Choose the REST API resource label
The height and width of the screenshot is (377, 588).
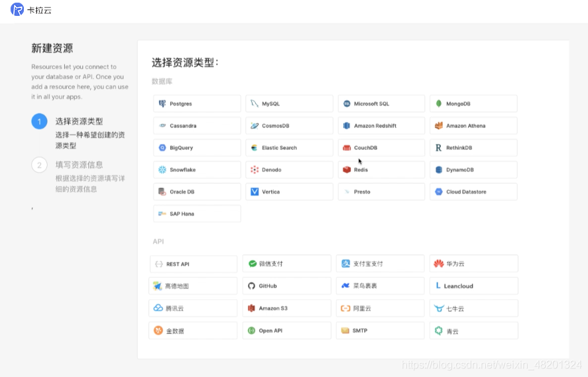tap(178, 264)
